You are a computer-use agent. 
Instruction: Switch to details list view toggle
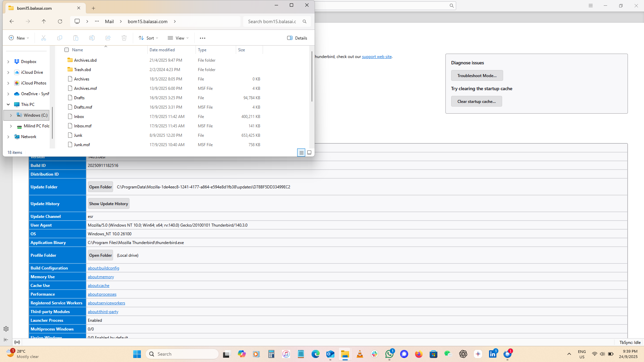301,153
